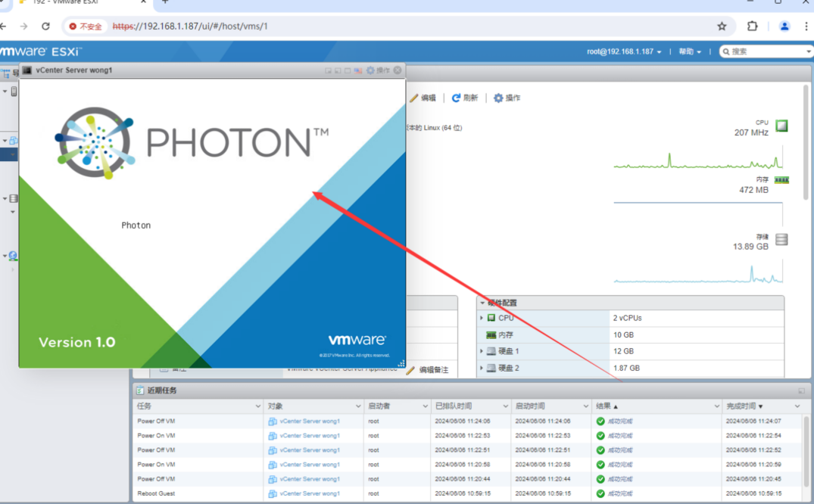The width and height of the screenshot is (814, 504).
Task: Expand the CPU hardware row
Action: point(482,318)
